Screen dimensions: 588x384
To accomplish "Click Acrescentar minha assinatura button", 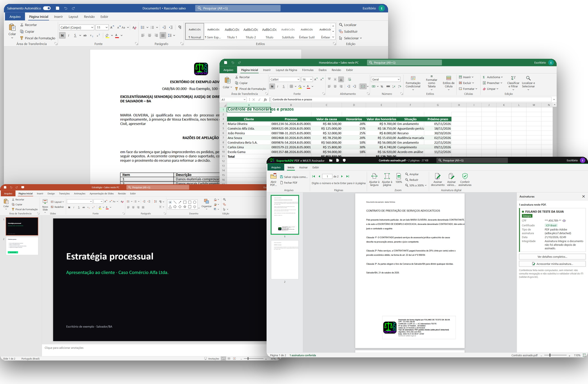I will point(552,264).
